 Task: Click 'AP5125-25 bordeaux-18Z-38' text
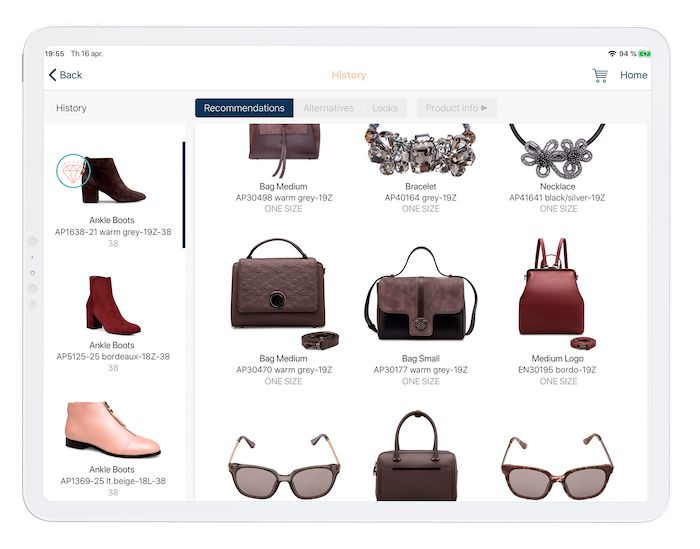[x=113, y=356]
